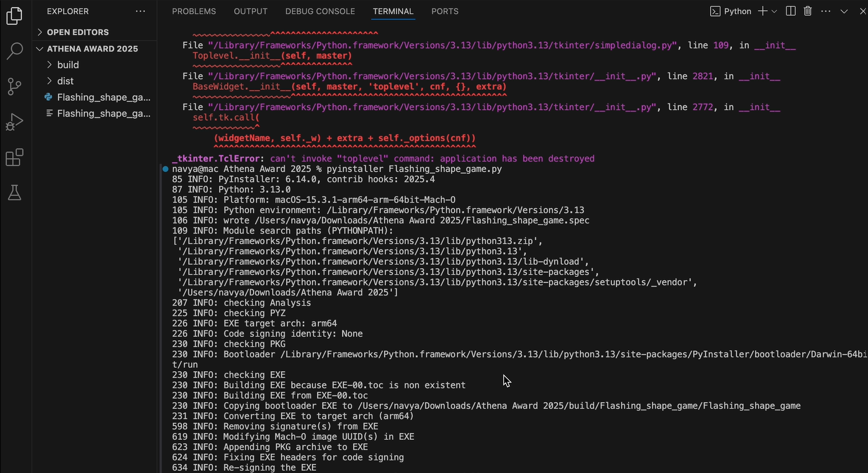The width and height of the screenshot is (868, 473).
Task: Click '85 INFO: PyInstaller: 6.14.0' line
Action: pyautogui.click(x=303, y=179)
